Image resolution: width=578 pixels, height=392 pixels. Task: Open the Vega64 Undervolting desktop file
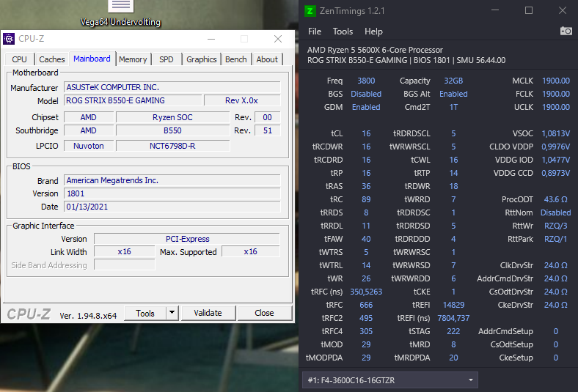coord(120,14)
